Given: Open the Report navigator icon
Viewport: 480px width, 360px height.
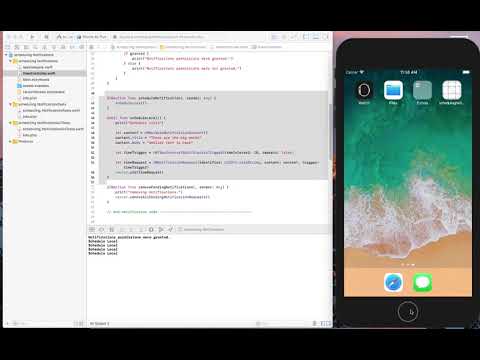Looking at the screenshot, I should pos(81,47).
